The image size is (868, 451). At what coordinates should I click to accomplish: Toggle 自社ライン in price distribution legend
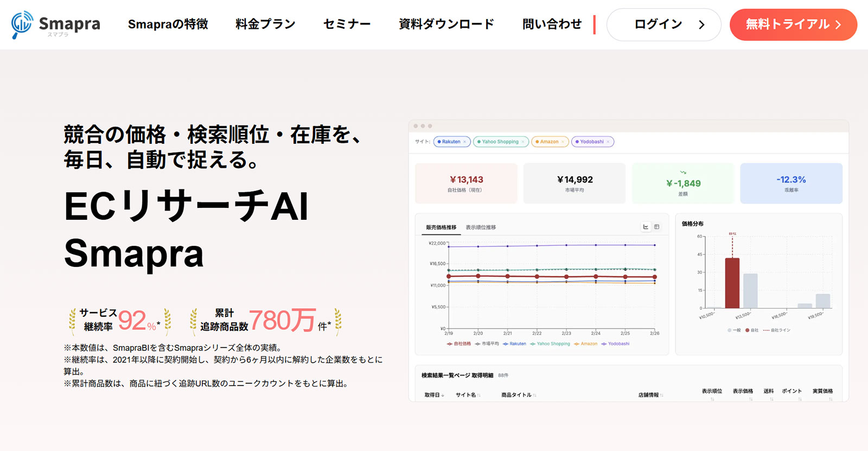click(777, 330)
